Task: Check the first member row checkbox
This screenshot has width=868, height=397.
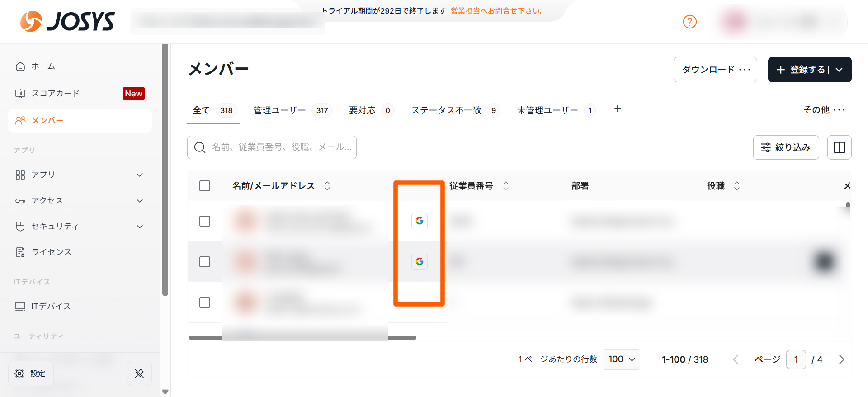Action: (205, 221)
